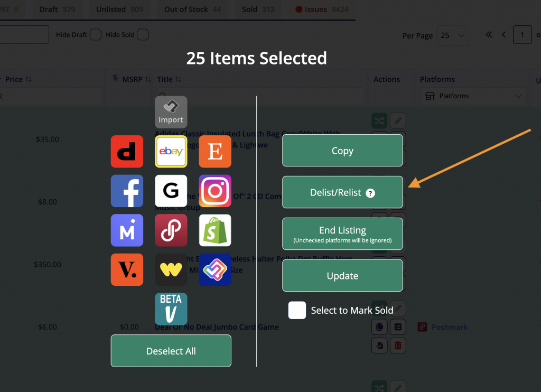Click the Delist/Relist button

342,192
